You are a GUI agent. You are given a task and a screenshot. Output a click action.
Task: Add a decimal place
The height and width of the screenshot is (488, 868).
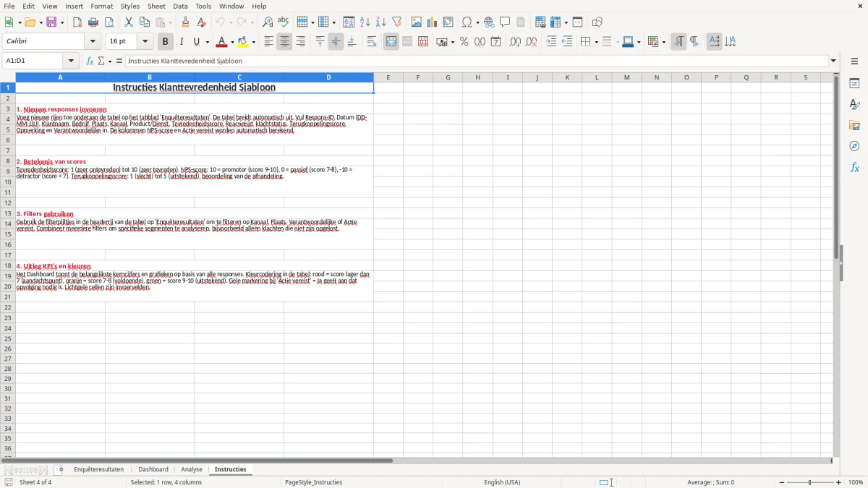point(516,42)
